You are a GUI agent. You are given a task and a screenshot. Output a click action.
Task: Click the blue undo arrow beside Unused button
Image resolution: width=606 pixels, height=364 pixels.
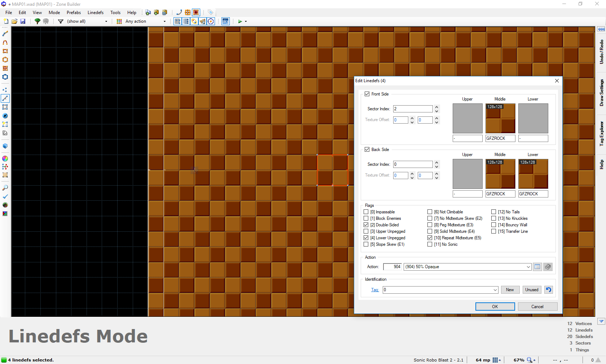click(x=548, y=290)
